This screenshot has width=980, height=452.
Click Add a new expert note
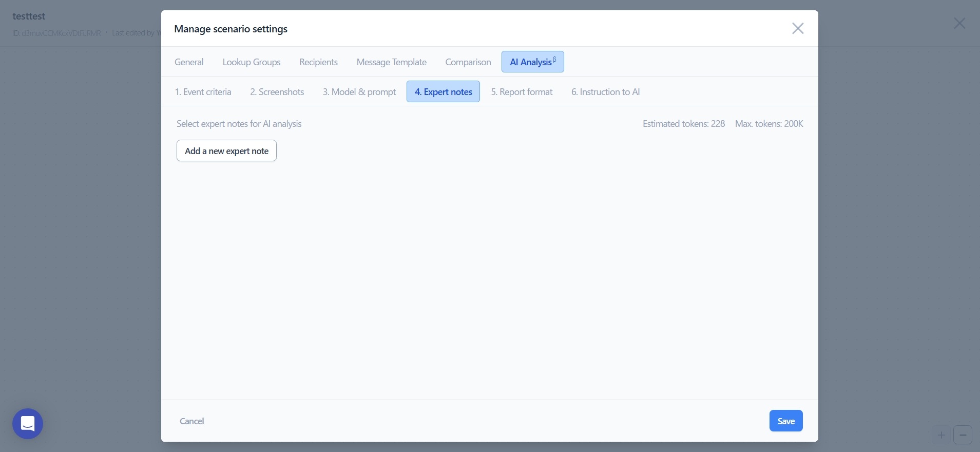click(x=226, y=151)
